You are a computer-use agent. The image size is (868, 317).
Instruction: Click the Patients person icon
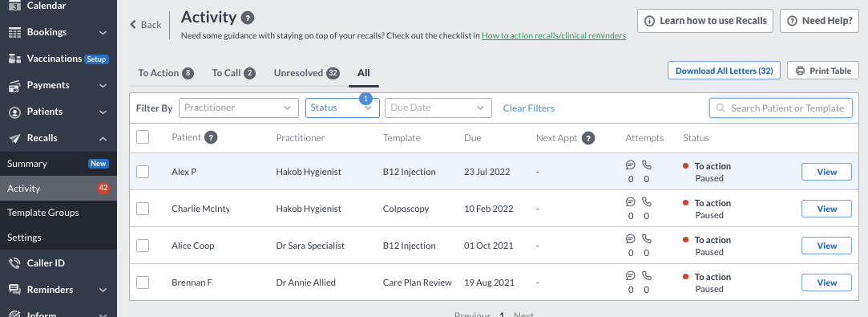(15, 112)
